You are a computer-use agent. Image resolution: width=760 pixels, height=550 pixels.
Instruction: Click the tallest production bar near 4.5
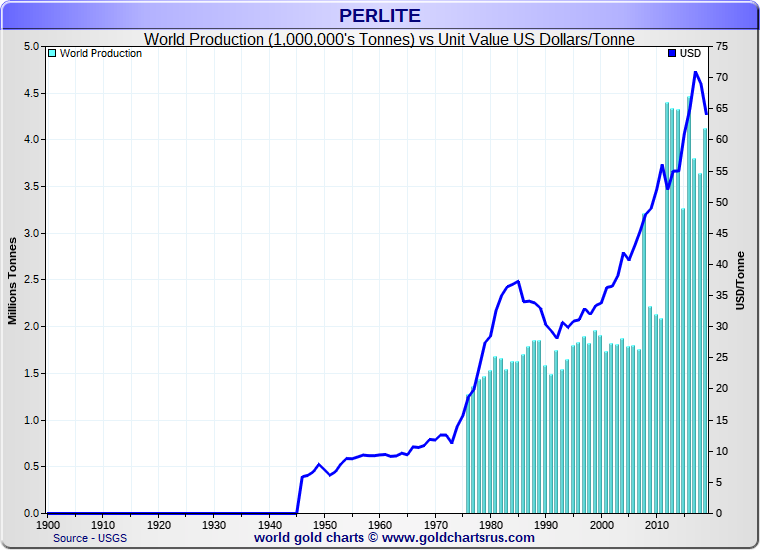click(689, 304)
